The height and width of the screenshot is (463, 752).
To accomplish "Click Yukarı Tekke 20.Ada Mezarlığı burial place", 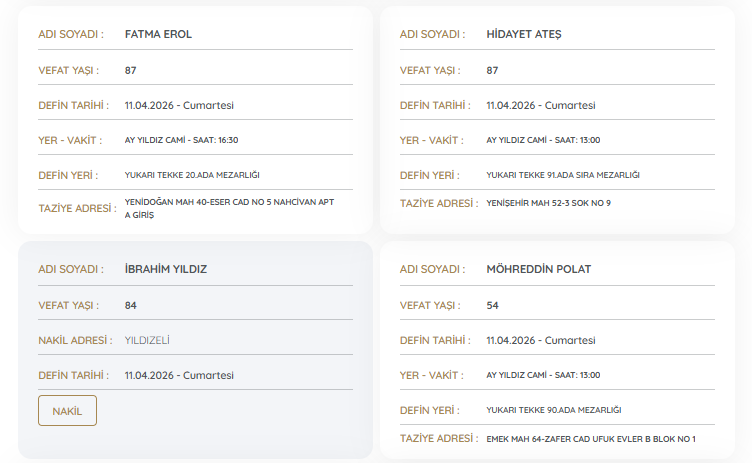I will coord(192,175).
